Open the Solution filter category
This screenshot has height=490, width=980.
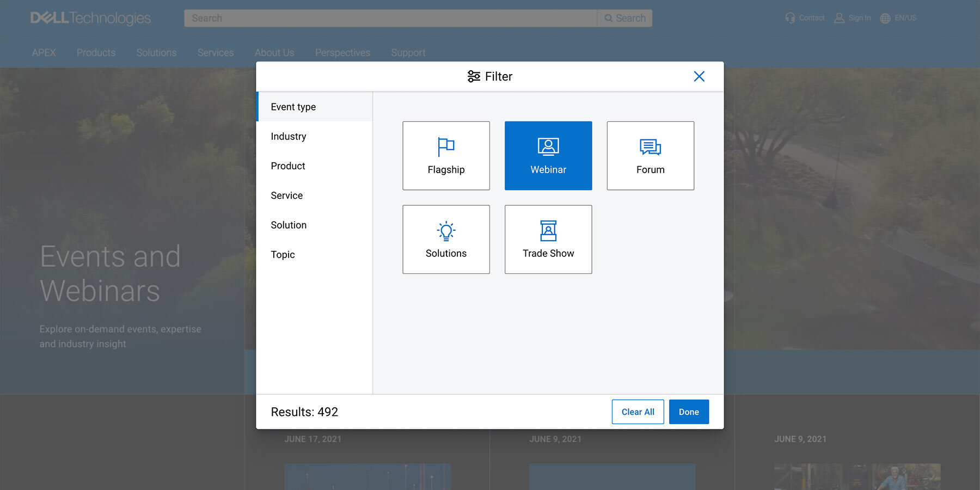point(314,225)
